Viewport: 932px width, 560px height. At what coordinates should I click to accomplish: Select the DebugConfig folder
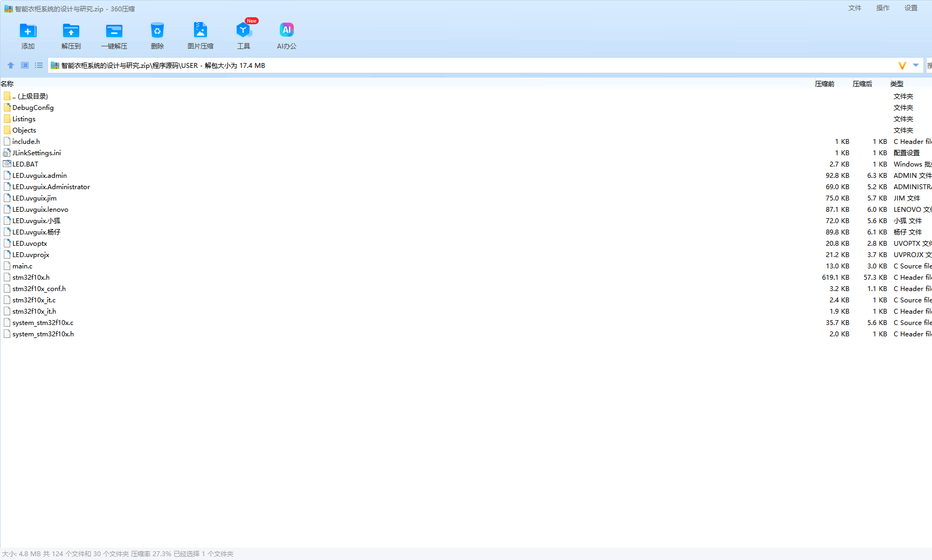click(33, 108)
